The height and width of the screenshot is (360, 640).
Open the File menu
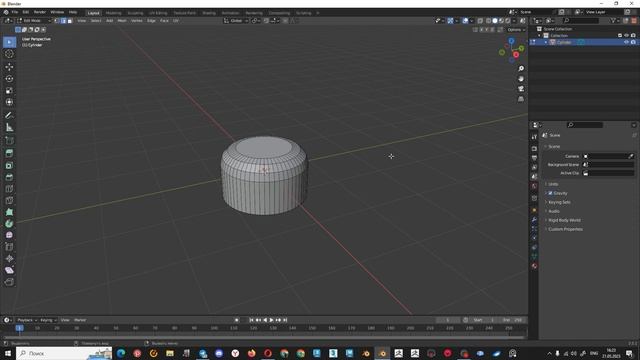click(x=15, y=12)
